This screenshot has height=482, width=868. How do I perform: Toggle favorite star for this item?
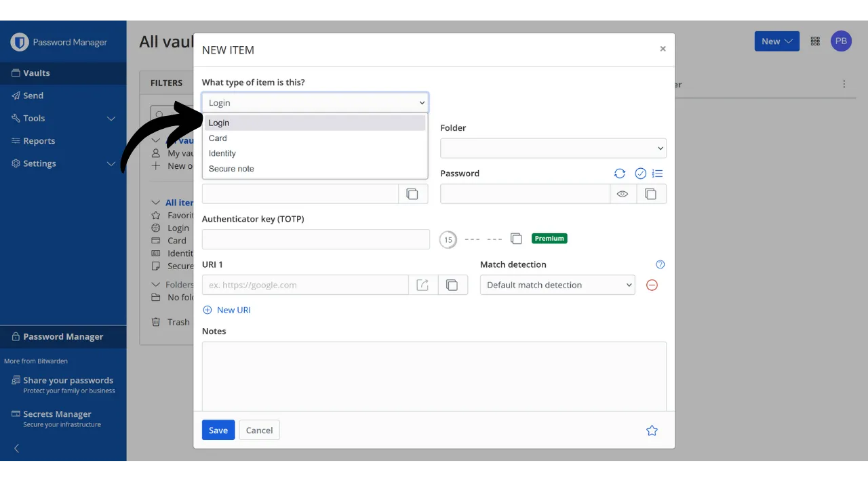pos(652,430)
